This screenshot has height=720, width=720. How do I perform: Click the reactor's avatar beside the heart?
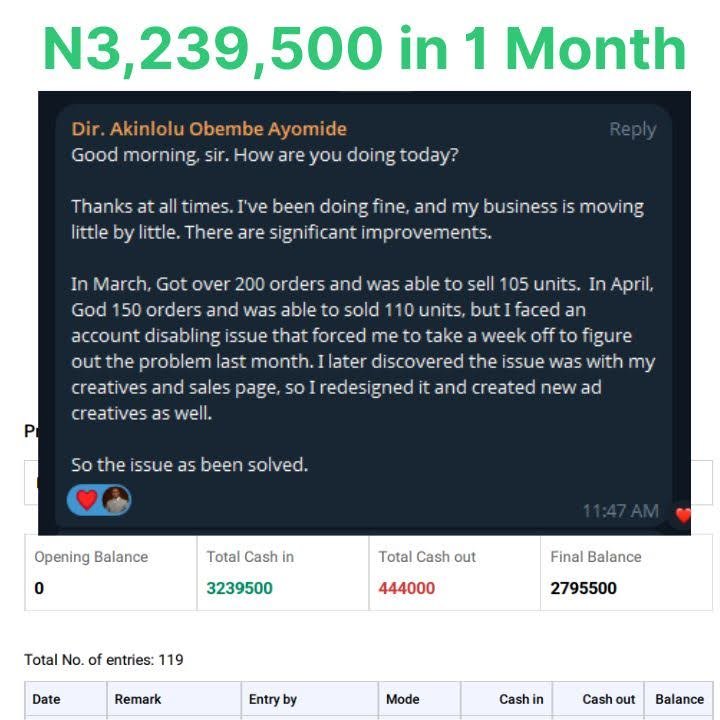[x=116, y=500]
